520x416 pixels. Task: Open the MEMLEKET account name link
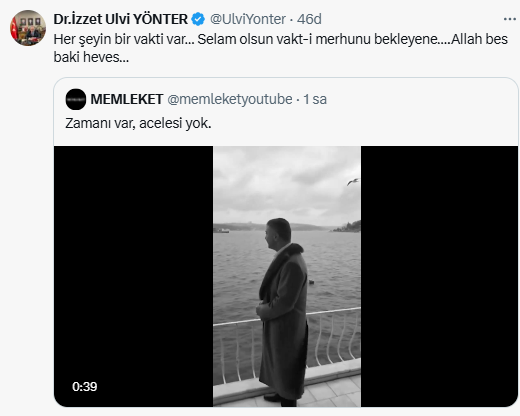pyautogui.click(x=127, y=99)
